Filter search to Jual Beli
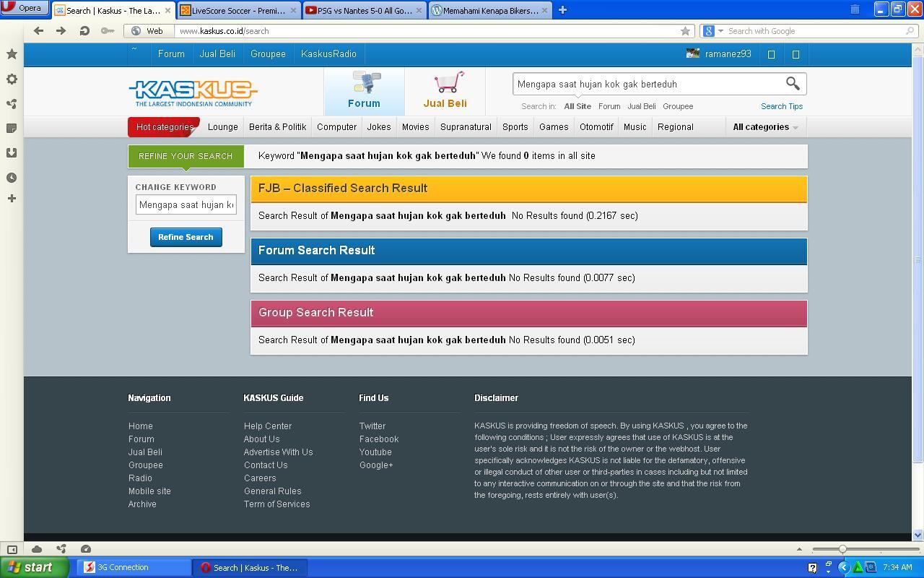924x578 pixels. (x=642, y=106)
